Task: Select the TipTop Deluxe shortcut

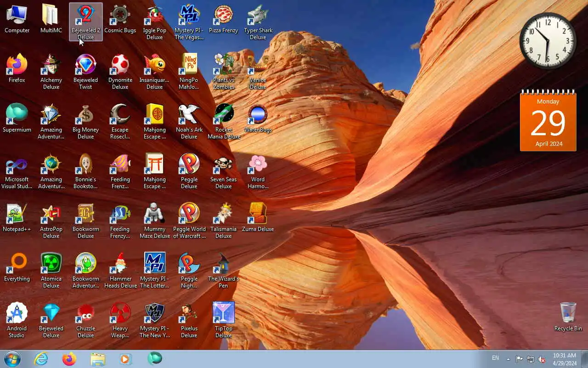Action: click(x=223, y=320)
